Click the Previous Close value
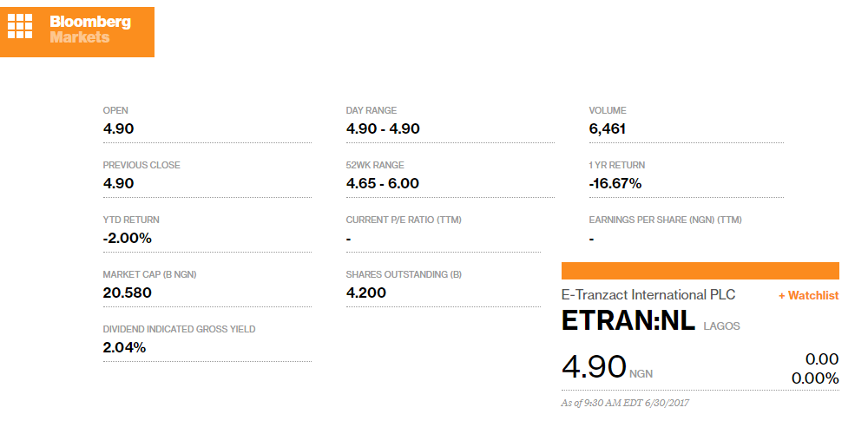The width and height of the screenshot is (868, 434). coord(118,183)
